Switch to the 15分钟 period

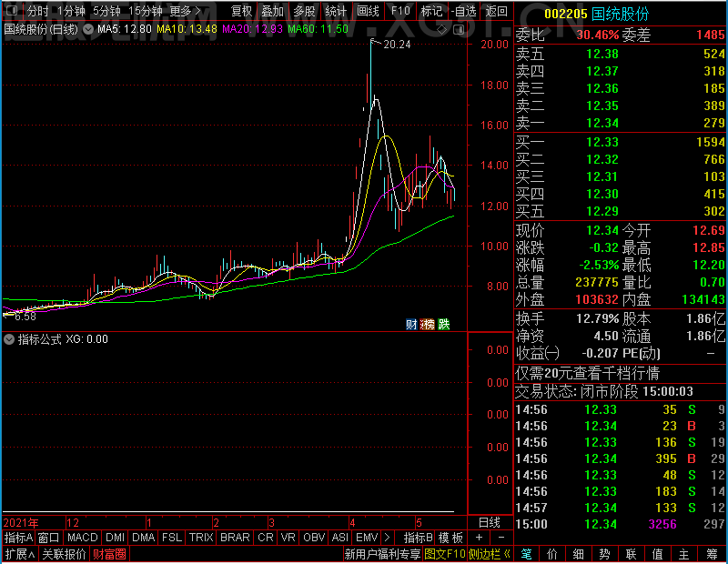(x=146, y=11)
